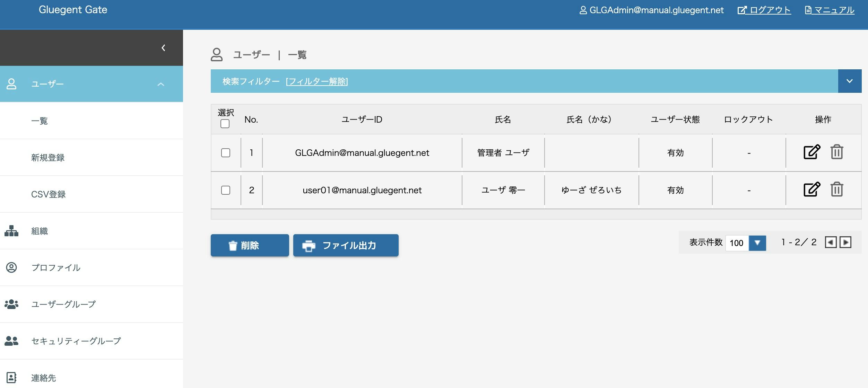Click the フィルター解除 link
868x388 pixels.
click(316, 82)
